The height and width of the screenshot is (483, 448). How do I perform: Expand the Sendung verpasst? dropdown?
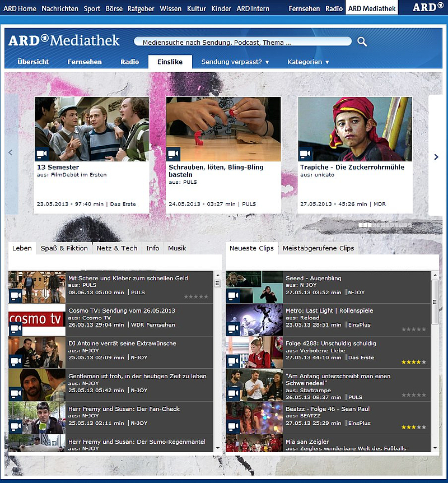click(235, 62)
